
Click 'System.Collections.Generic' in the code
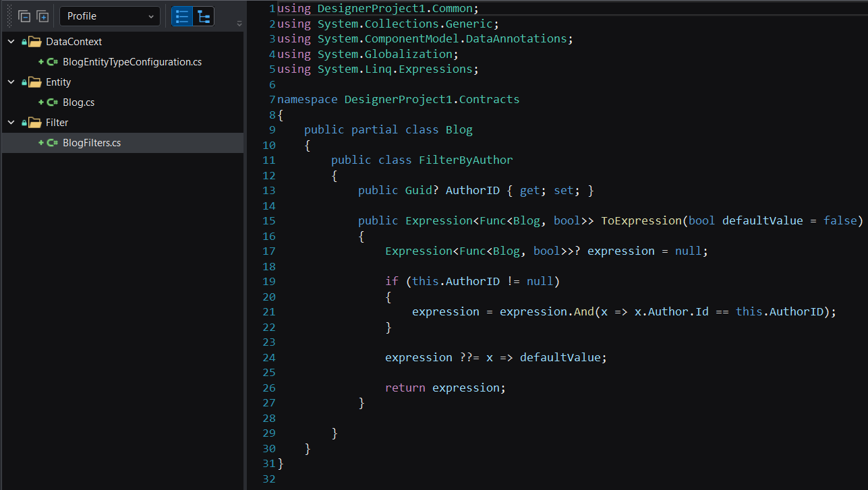coord(405,24)
